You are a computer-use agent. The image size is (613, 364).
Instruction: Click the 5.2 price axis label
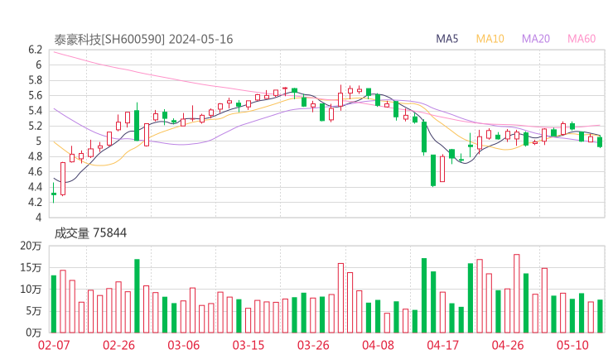35,126
